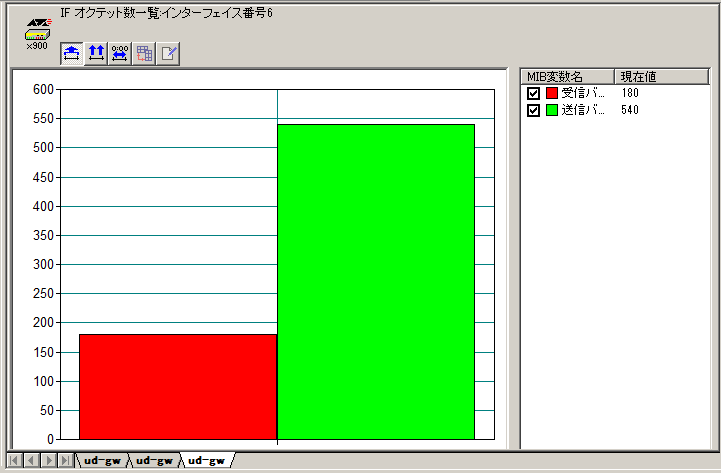Uncheck the 受信バ... red series checkbox

click(x=533, y=93)
